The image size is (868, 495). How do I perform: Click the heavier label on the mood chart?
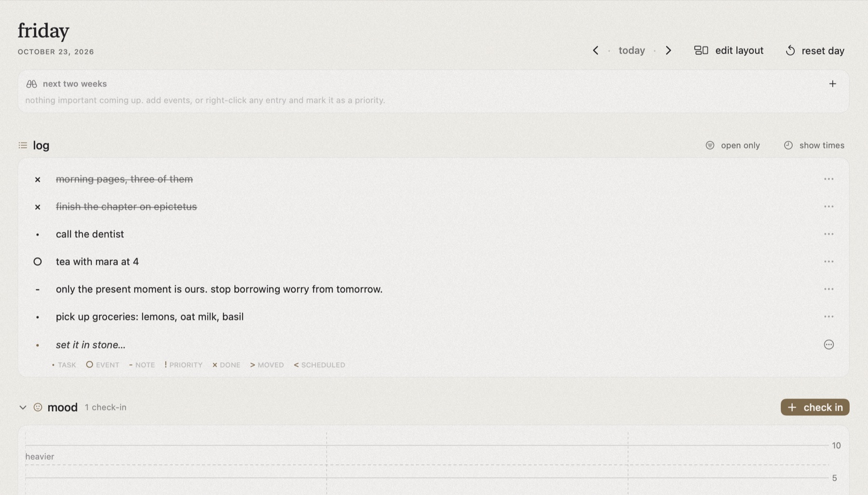pyautogui.click(x=40, y=456)
